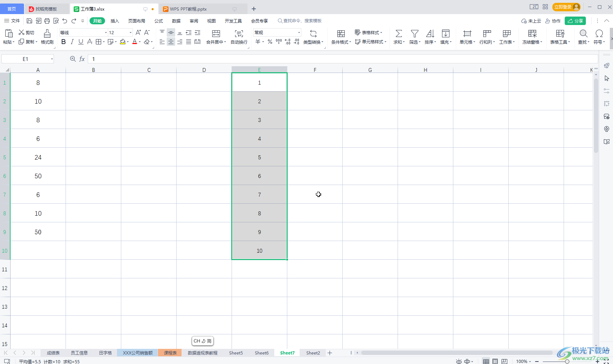This screenshot has width=613, height=364.
Task: Click the 立即登录 login button
Action: [566, 7]
